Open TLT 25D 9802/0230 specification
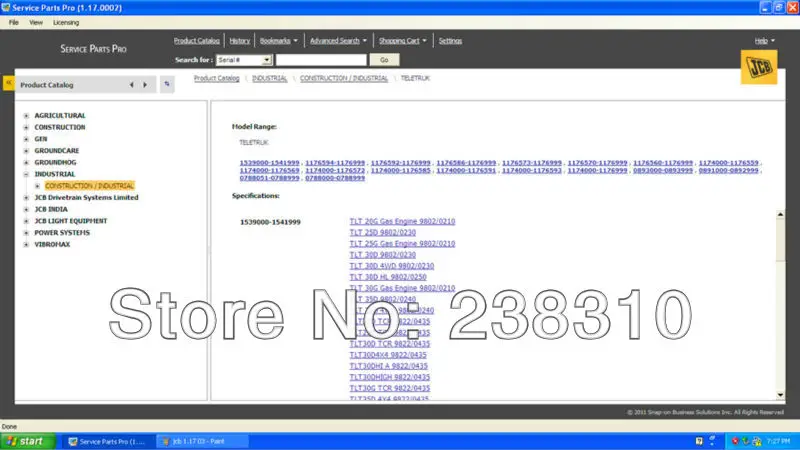The width and height of the screenshot is (800, 450). [382, 233]
